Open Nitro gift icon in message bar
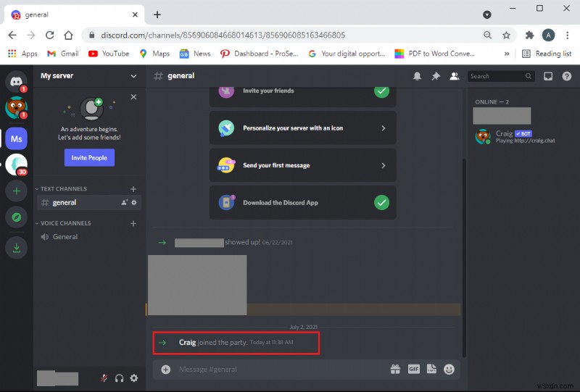Screen dimensions: 580x392 [395, 369]
